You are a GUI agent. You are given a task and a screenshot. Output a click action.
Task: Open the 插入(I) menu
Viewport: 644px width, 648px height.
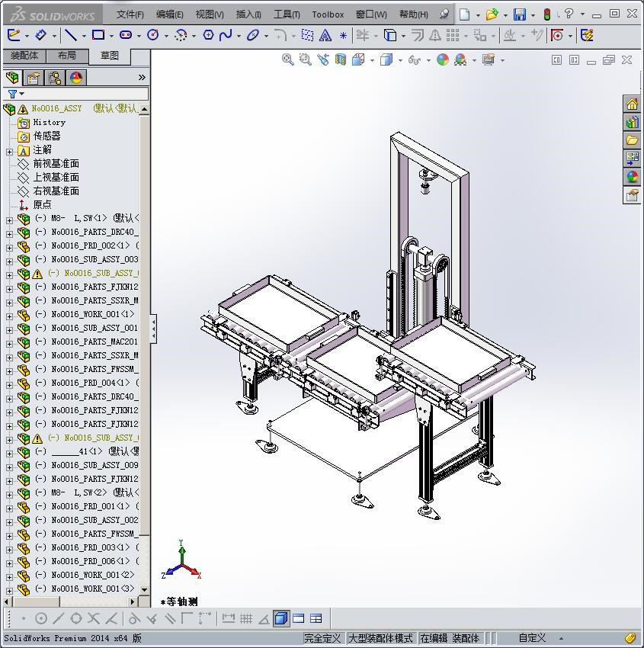click(x=248, y=14)
